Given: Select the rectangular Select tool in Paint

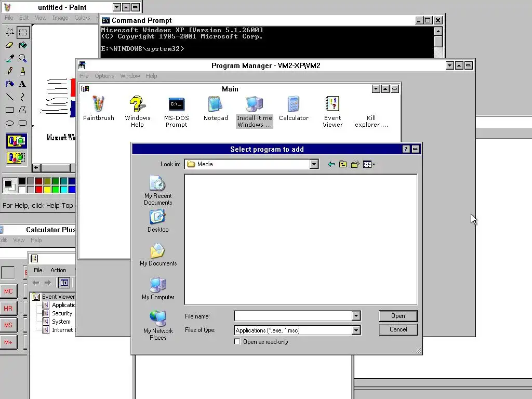Looking at the screenshot, I should 23,32.
